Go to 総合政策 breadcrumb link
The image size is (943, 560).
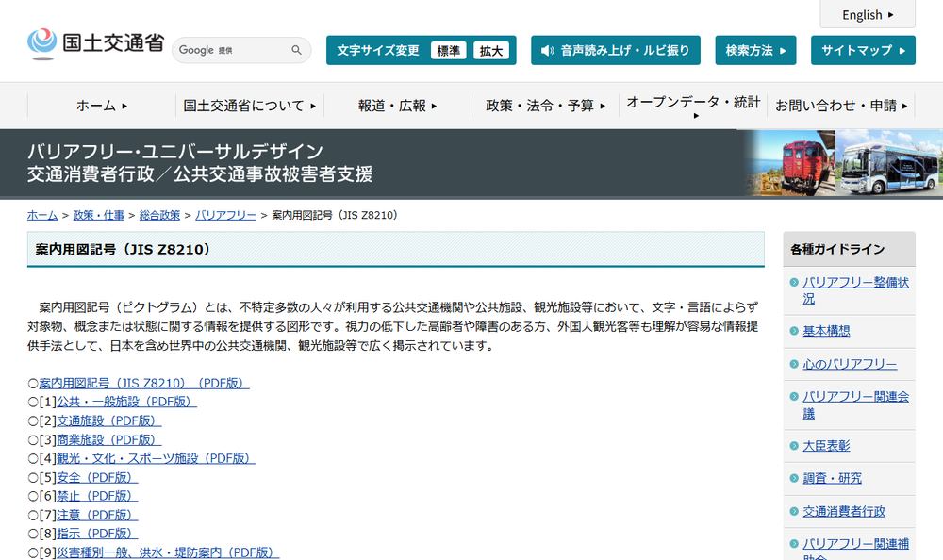159,215
